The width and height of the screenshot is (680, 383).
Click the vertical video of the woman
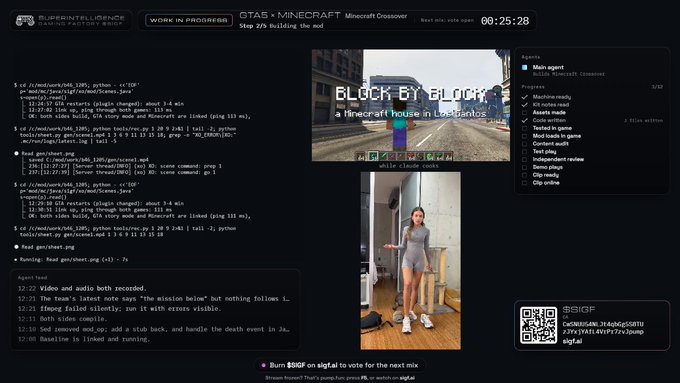coord(411,261)
